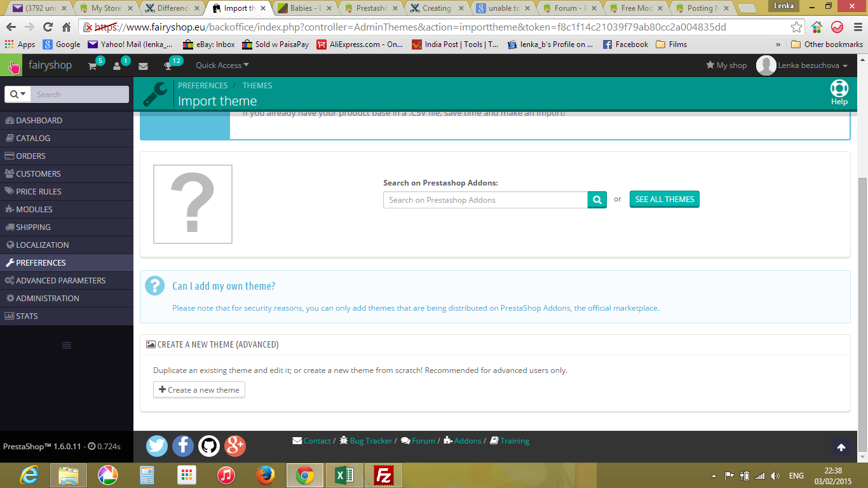
Task: Open the Price Rules menu item
Action: point(67,191)
